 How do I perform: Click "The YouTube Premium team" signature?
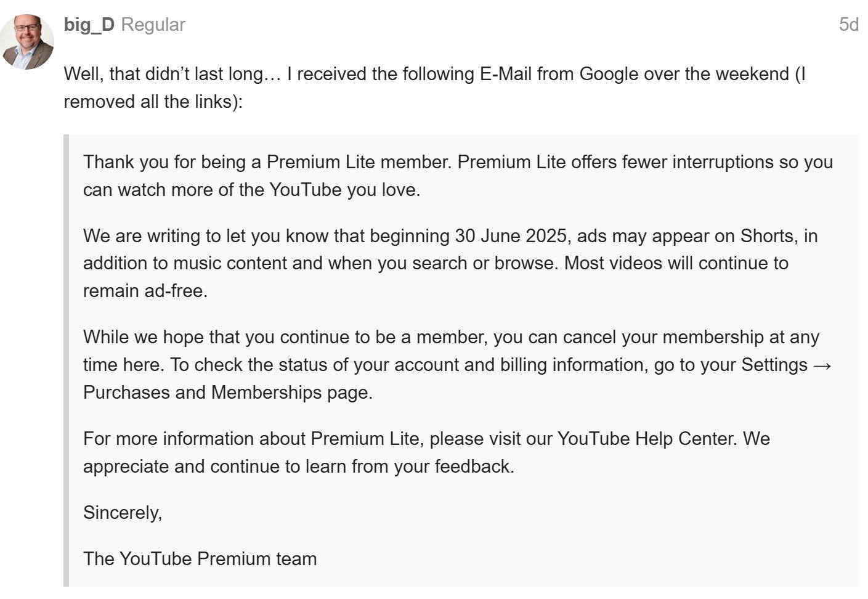[x=200, y=559]
